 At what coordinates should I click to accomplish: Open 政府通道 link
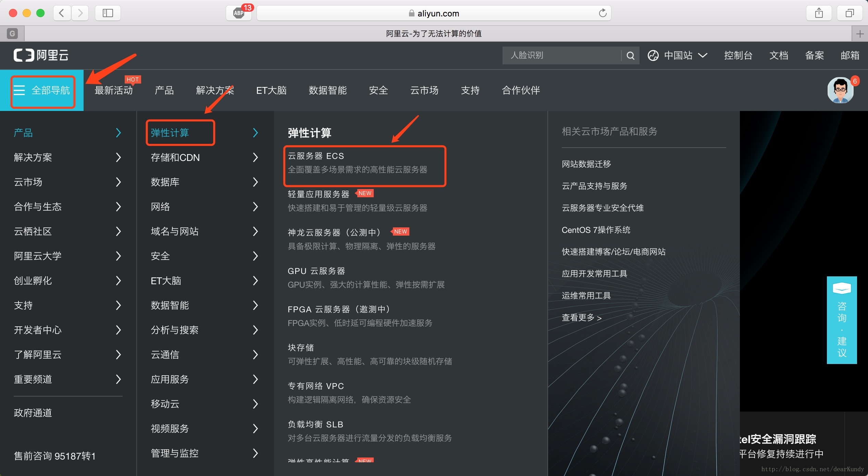point(33,413)
